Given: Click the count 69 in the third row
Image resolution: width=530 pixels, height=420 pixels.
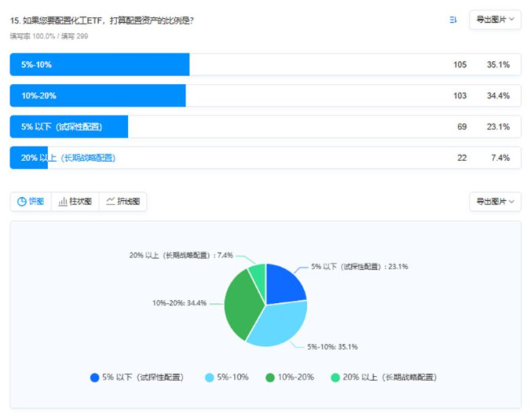Looking at the screenshot, I should pyautogui.click(x=462, y=127).
